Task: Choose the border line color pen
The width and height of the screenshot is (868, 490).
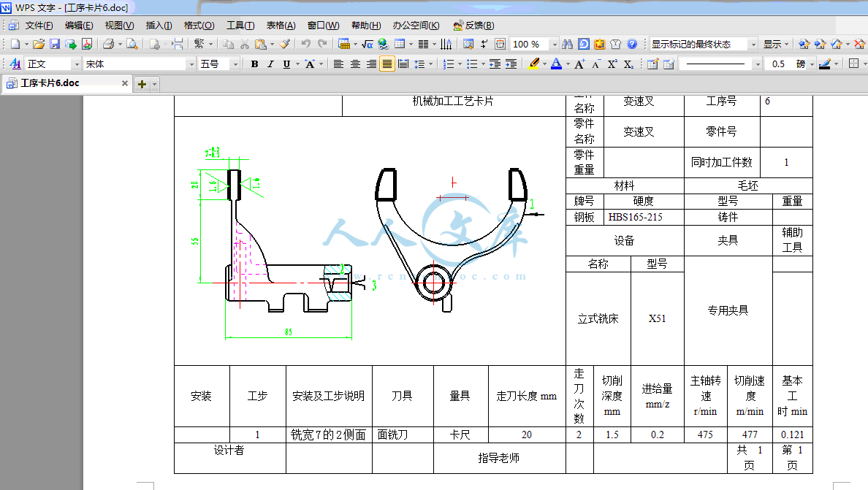Action: pyautogui.click(x=824, y=64)
